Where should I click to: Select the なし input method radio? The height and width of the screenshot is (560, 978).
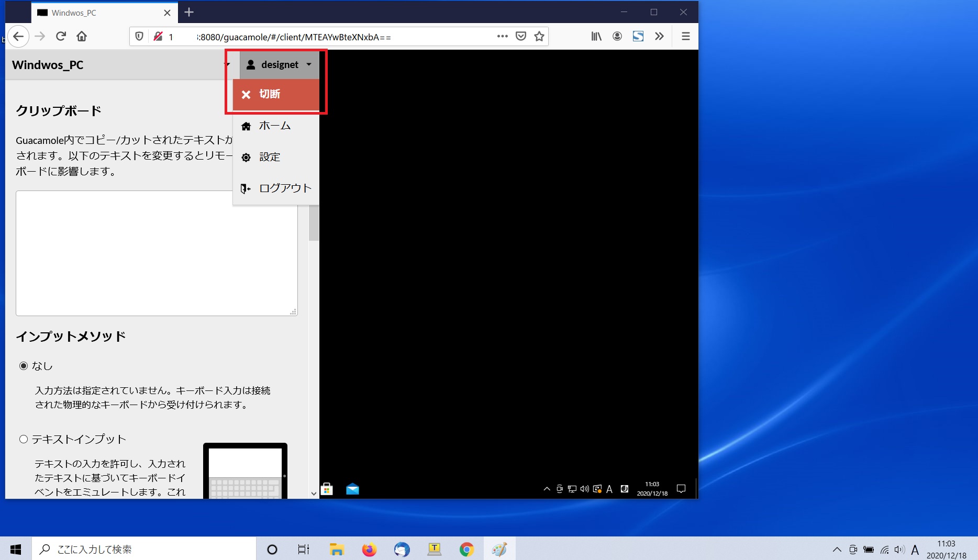click(24, 366)
